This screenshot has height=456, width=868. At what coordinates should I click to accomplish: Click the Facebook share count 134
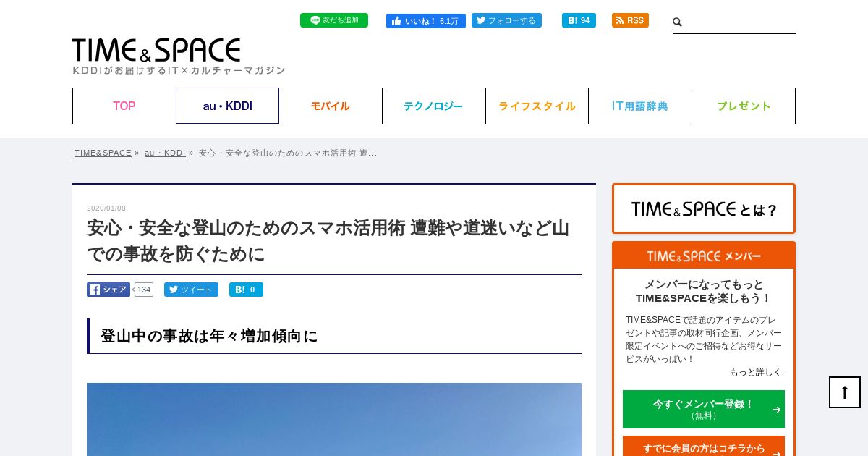pos(144,290)
